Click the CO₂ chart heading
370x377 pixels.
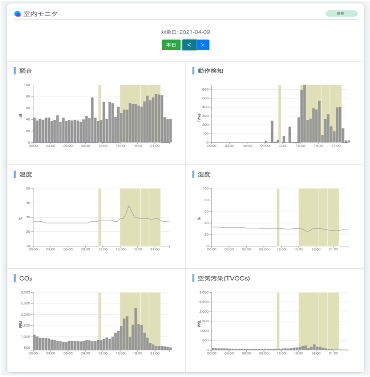[x=26, y=278]
